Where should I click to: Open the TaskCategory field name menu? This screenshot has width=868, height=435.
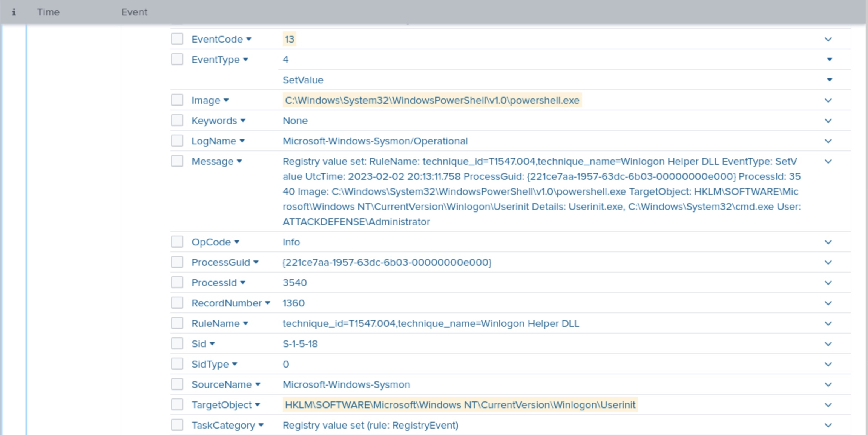pos(228,425)
